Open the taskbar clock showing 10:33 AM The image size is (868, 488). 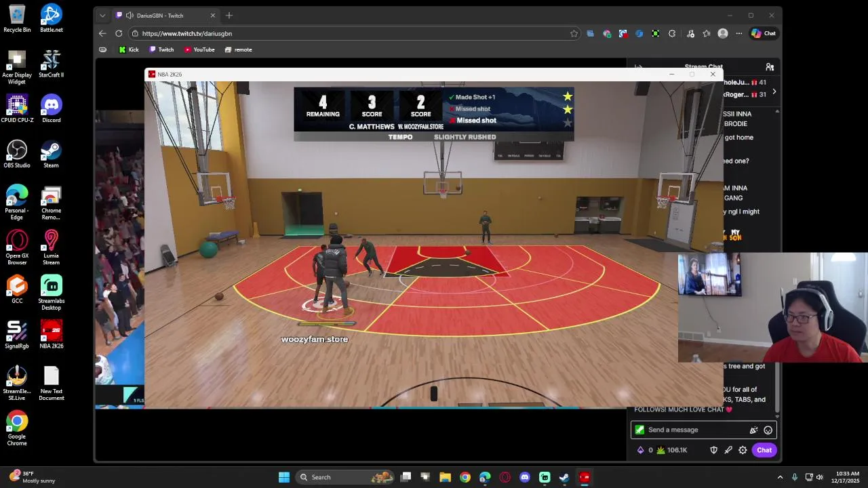pyautogui.click(x=847, y=477)
